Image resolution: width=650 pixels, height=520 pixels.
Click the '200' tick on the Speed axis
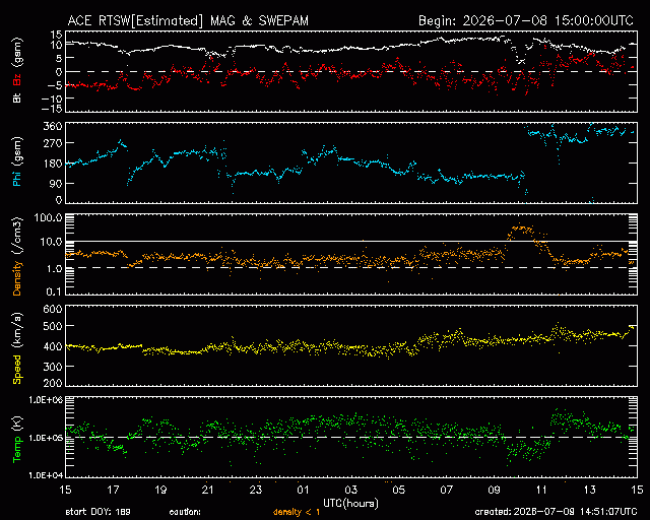coord(53,383)
